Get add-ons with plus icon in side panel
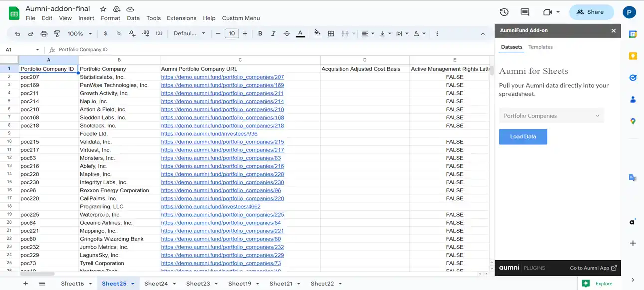This screenshot has width=644, height=290. click(x=633, y=243)
